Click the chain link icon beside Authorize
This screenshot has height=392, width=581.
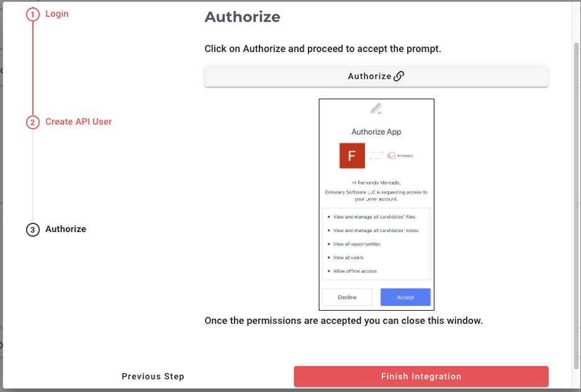pyautogui.click(x=399, y=76)
